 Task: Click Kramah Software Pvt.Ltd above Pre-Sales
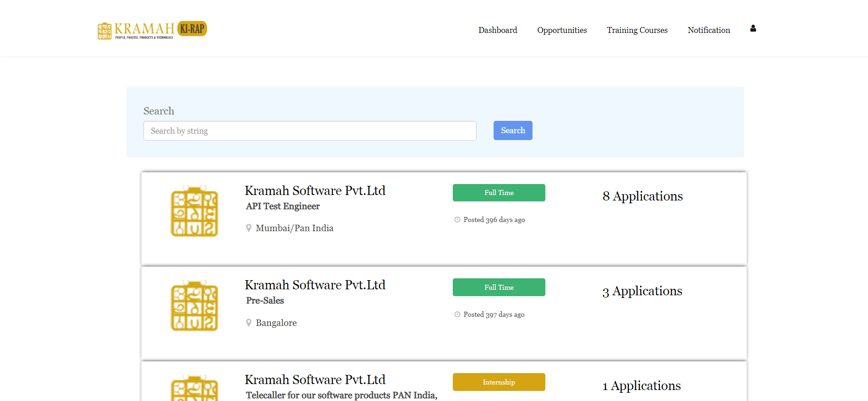pyautogui.click(x=315, y=285)
